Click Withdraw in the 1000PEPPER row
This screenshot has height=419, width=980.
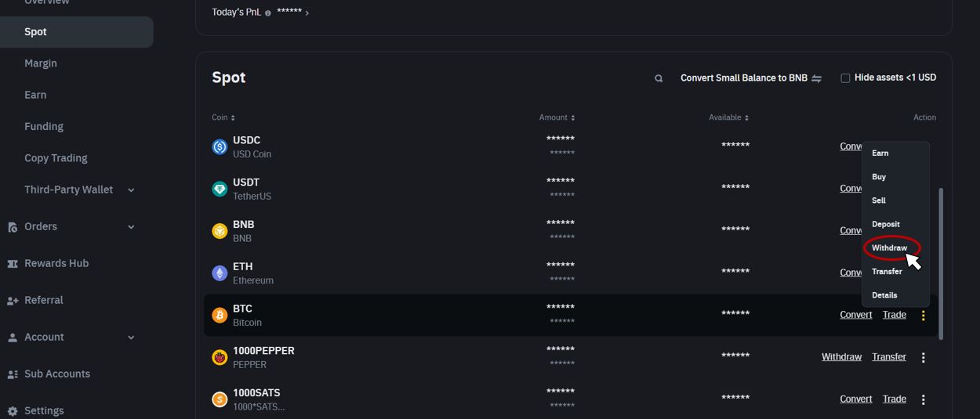coord(841,357)
